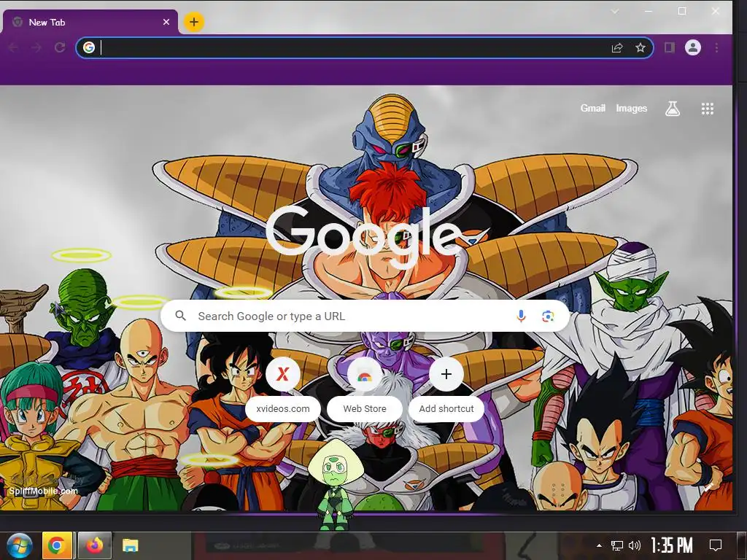Click the 1:35 PM taskbar clock
The height and width of the screenshot is (560, 747).
click(671, 545)
